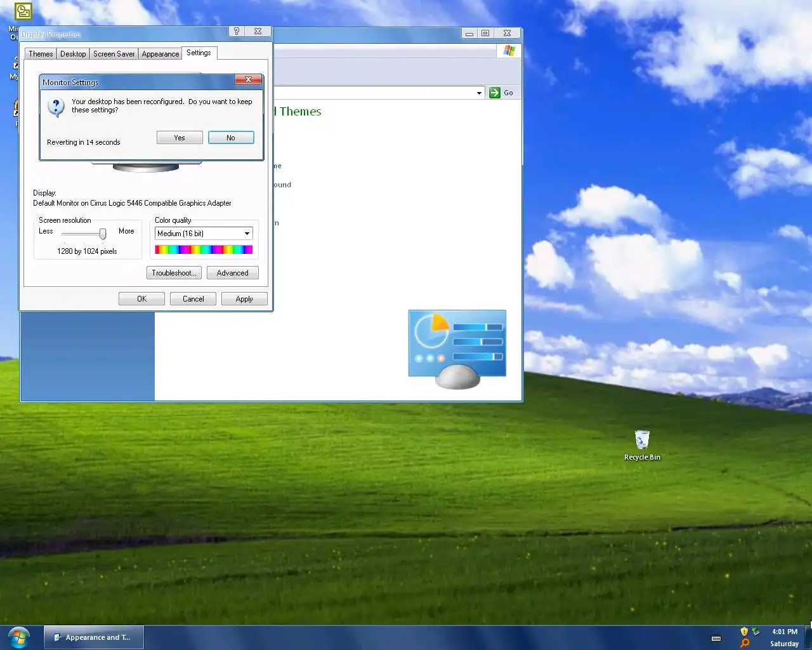Switch to the Themes tab

(41, 54)
